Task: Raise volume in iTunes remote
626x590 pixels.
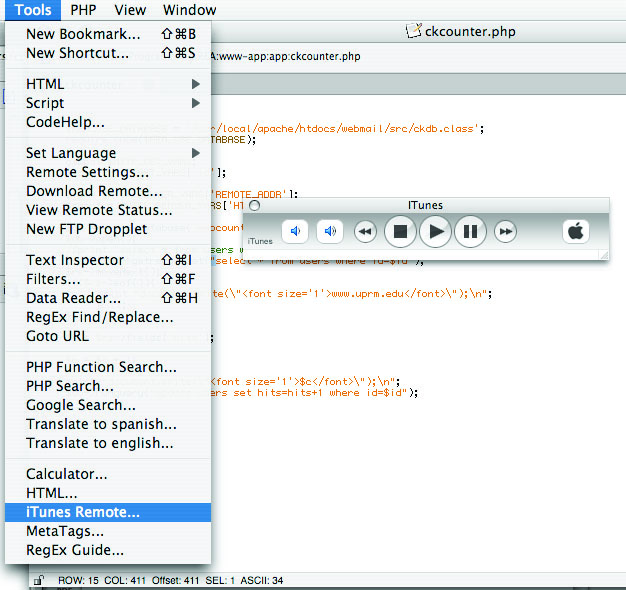Action: point(330,231)
